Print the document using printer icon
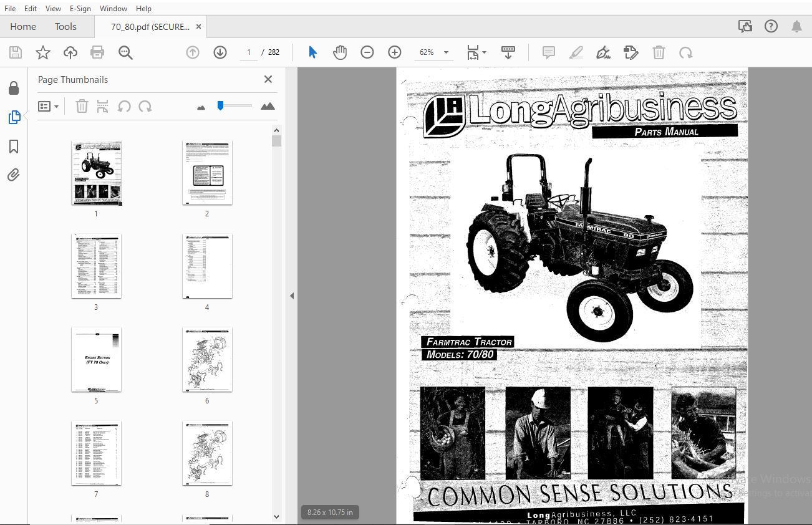 coord(97,53)
